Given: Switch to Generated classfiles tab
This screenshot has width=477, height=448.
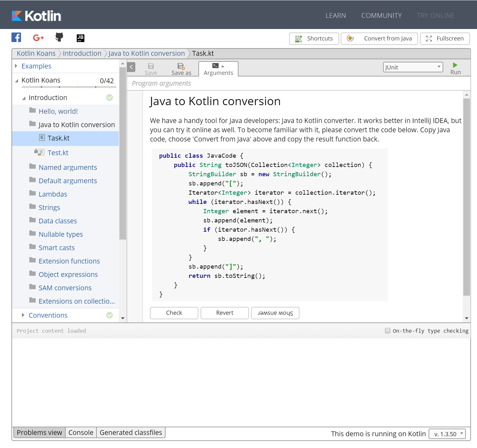Looking at the screenshot, I should [x=131, y=432].
